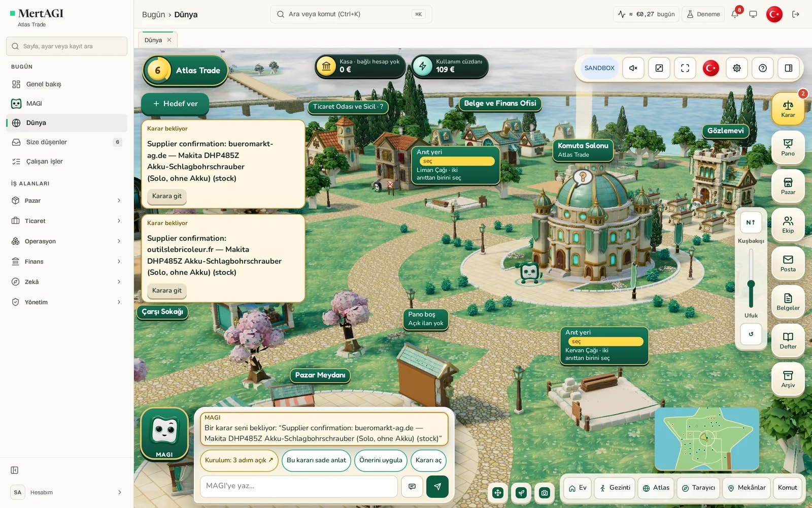This screenshot has height=508, width=812.
Task: Switch to Atlas view mode
Action: [x=656, y=488]
